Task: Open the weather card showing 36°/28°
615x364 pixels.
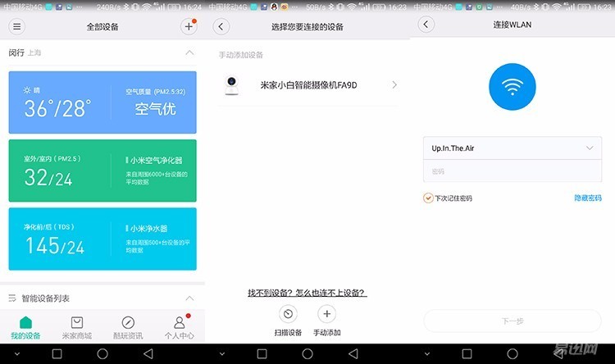Action: tap(102, 102)
